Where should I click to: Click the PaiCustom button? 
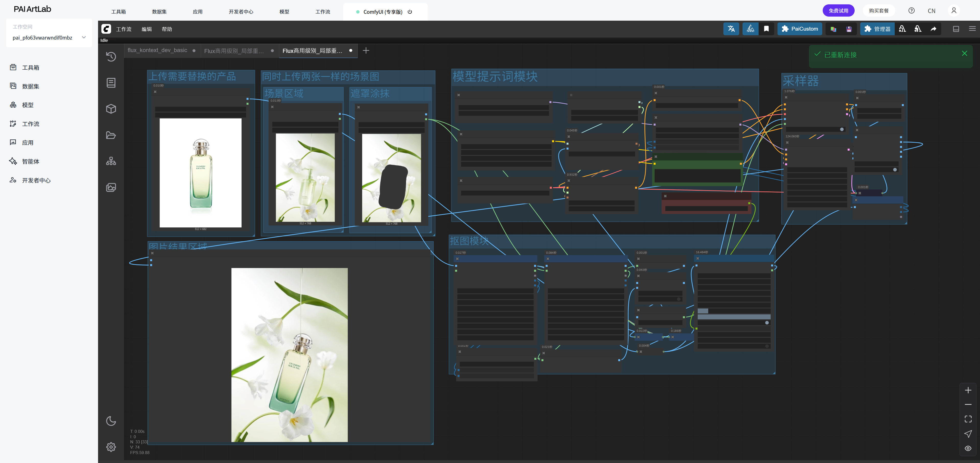tap(799, 29)
